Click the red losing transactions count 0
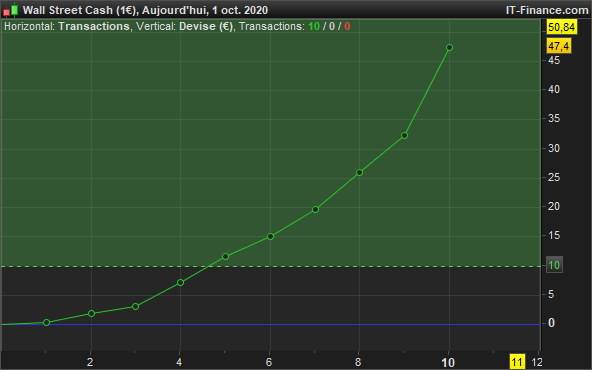The height and width of the screenshot is (370, 592). click(x=347, y=26)
